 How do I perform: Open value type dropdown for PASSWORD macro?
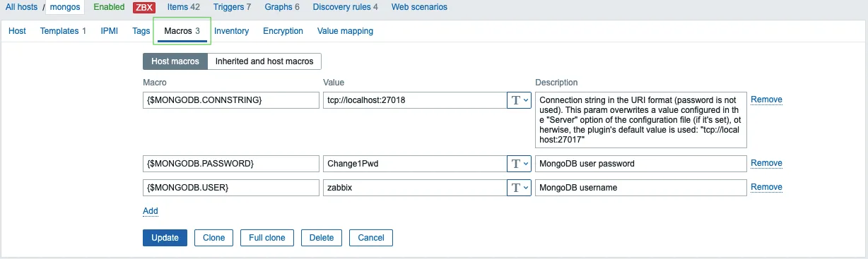520,163
